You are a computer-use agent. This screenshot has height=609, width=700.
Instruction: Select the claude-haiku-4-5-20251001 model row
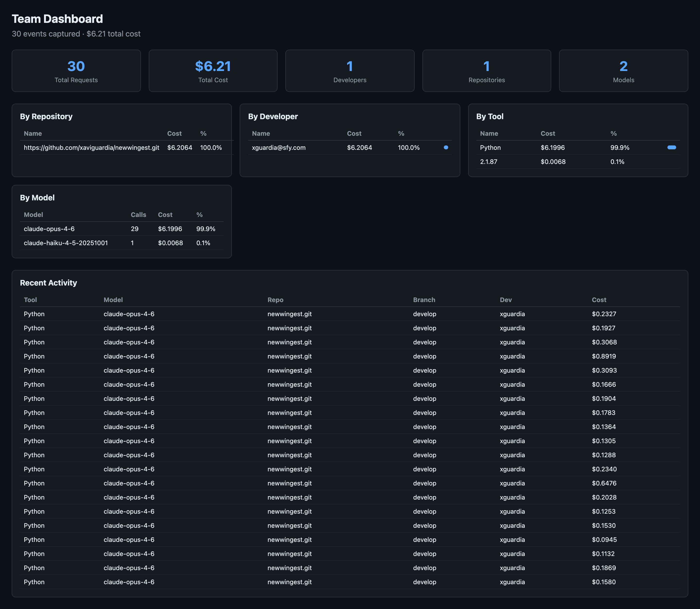point(66,243)
